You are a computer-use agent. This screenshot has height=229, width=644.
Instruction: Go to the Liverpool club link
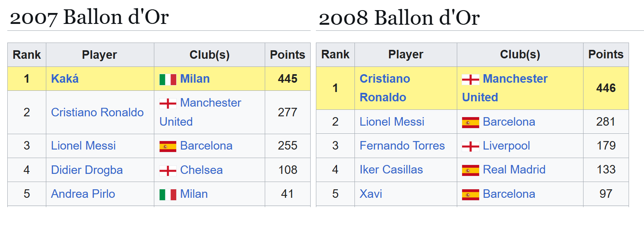point(506,146)
